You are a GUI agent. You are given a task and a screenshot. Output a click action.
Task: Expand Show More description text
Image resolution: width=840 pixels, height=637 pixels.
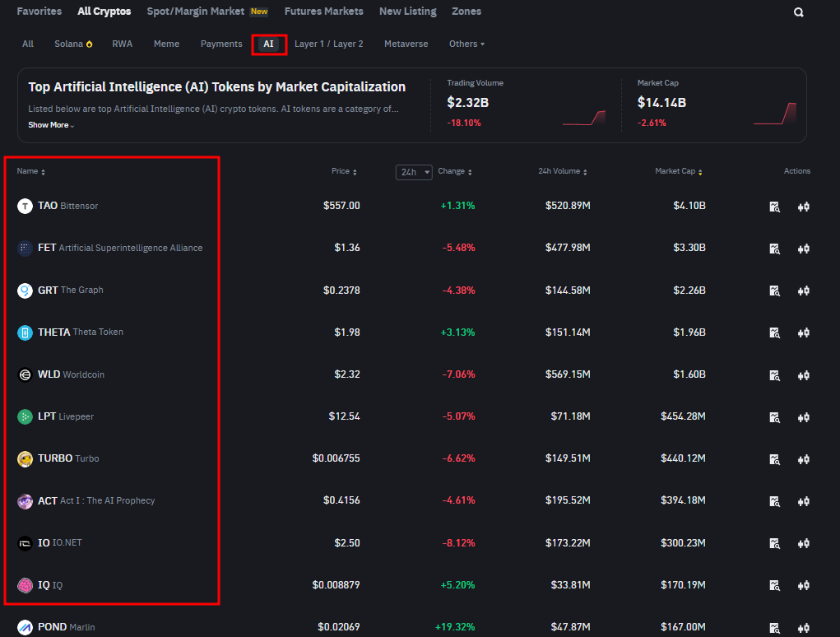(51, 125)
